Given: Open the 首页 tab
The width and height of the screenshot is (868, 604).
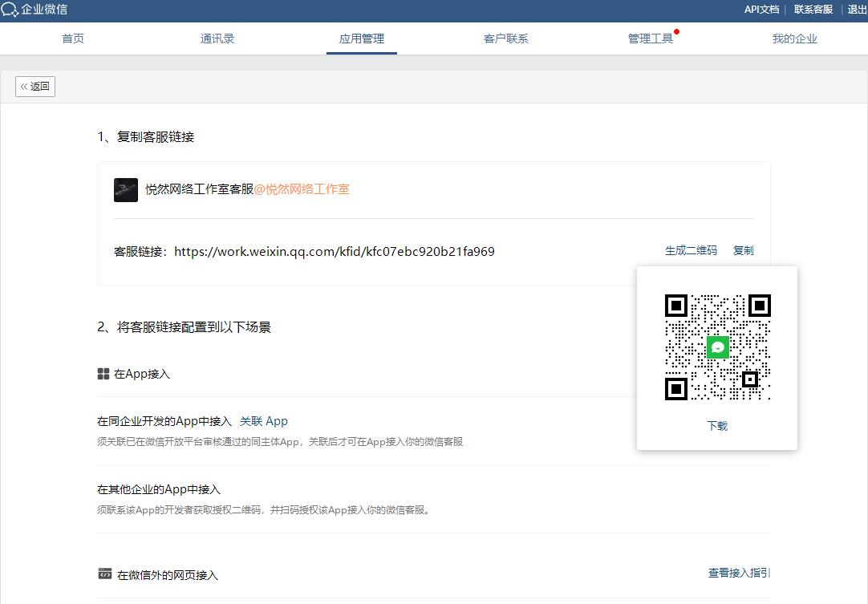Looking at the screenshot, I should click(x=73, y=39).
